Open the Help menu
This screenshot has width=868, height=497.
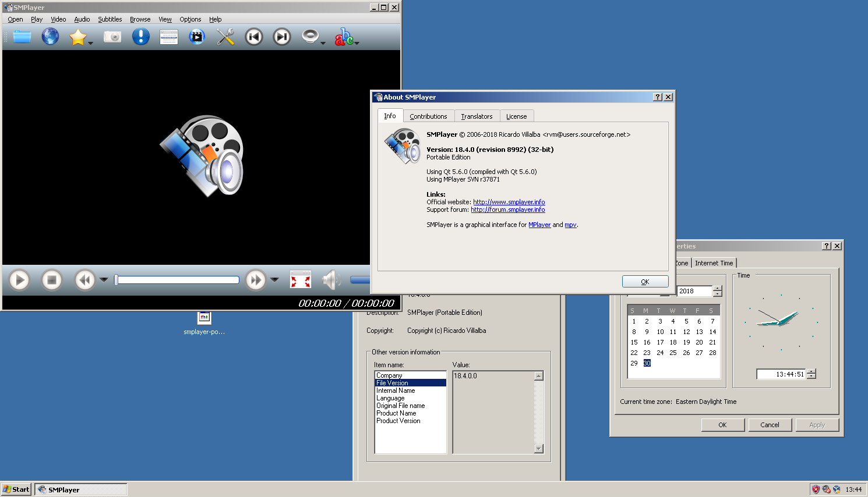click(x=215, y=19)
